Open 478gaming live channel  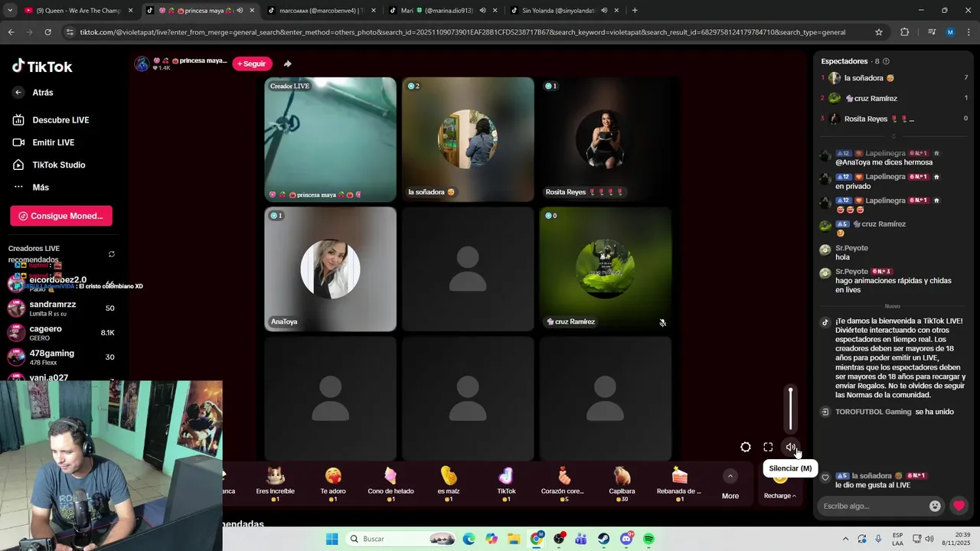pos(61,357)
